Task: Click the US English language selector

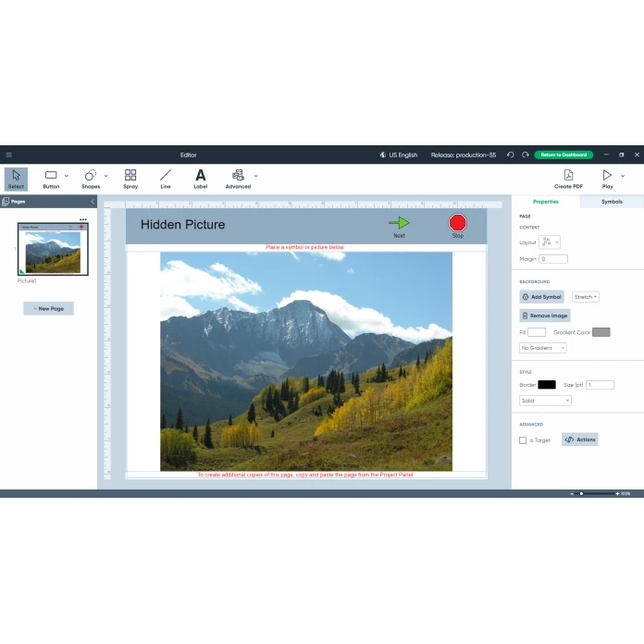Action: click(x=399, y=155)
